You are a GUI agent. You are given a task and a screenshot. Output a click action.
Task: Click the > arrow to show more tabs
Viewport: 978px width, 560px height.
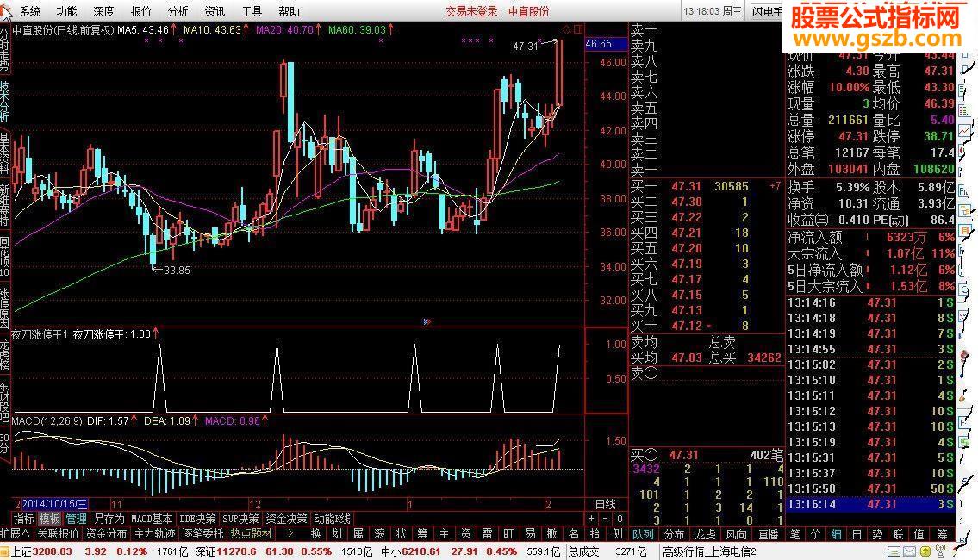(290, 534)
